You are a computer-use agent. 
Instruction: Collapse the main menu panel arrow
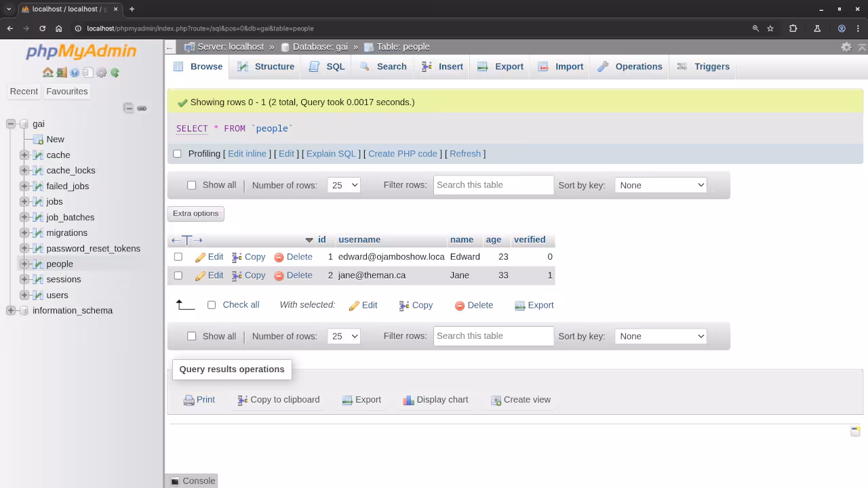[170, 47]
